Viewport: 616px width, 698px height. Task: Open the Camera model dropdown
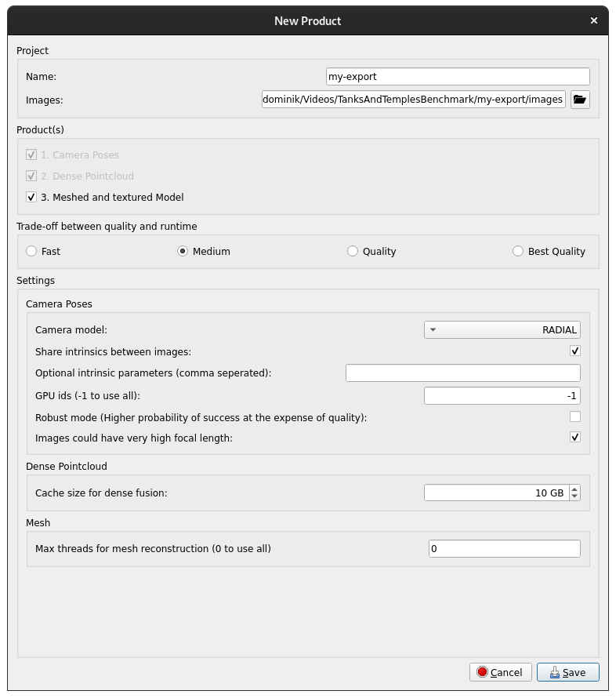pos(502,330)
